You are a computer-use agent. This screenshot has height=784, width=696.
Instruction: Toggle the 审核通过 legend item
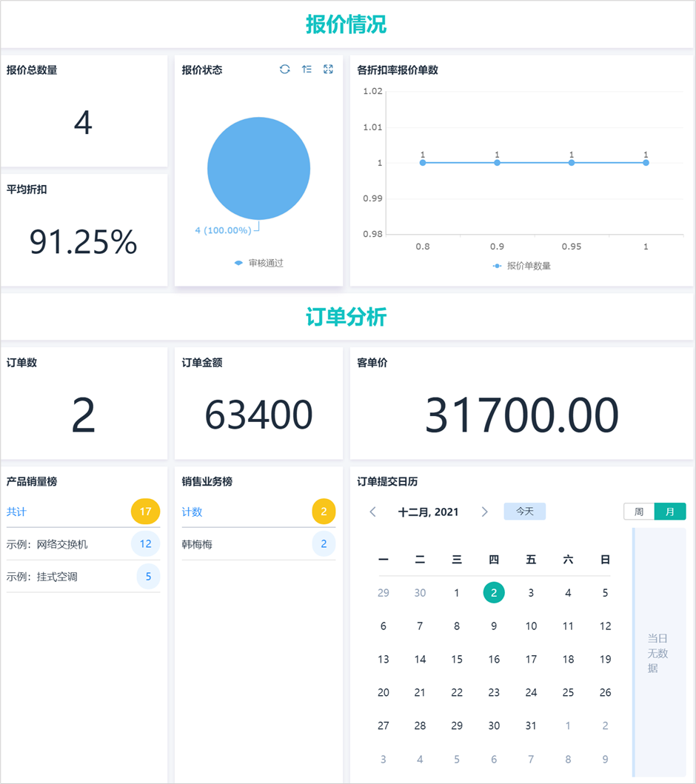tap(258, 262)
